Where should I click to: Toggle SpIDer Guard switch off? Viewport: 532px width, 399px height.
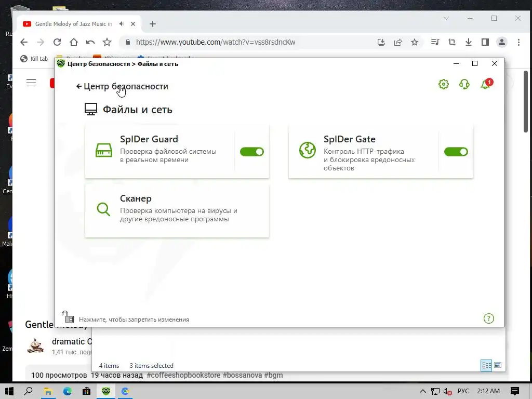pos(252,152)
